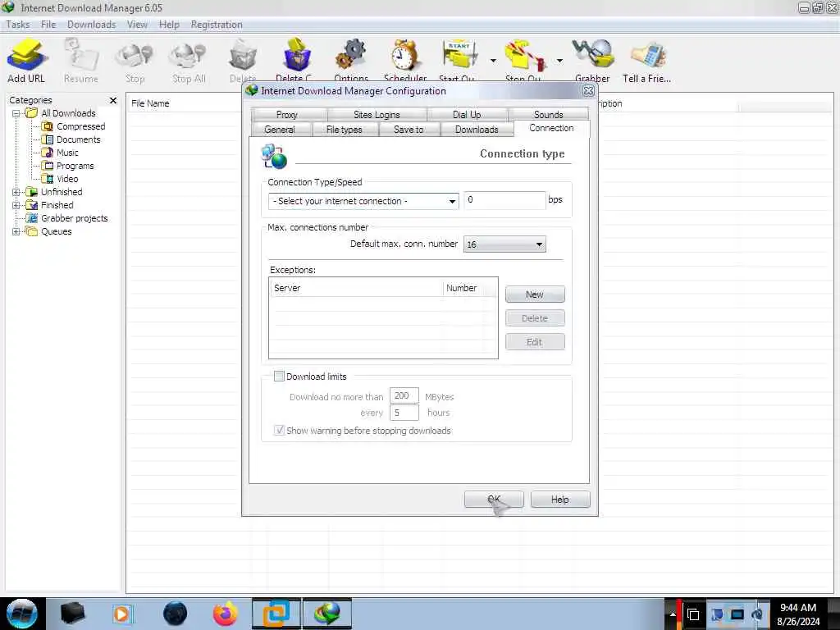Click the Help button in Configuration

[560, 500]
